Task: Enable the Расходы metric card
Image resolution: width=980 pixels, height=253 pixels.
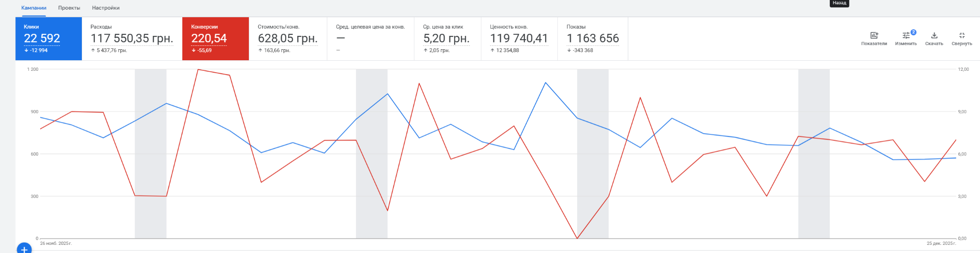Action: (x=132, y=39)
